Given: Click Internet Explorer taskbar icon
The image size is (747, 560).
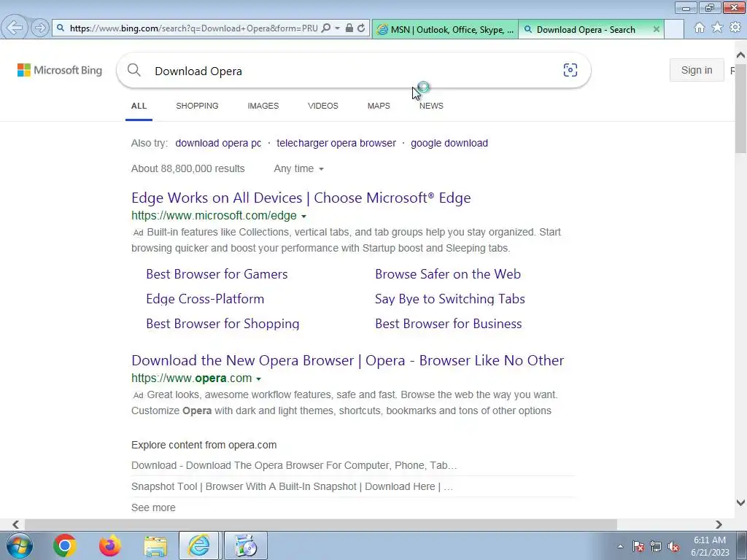Looking at the screenshot, I should pyautogui.click(x=198, y=545).
